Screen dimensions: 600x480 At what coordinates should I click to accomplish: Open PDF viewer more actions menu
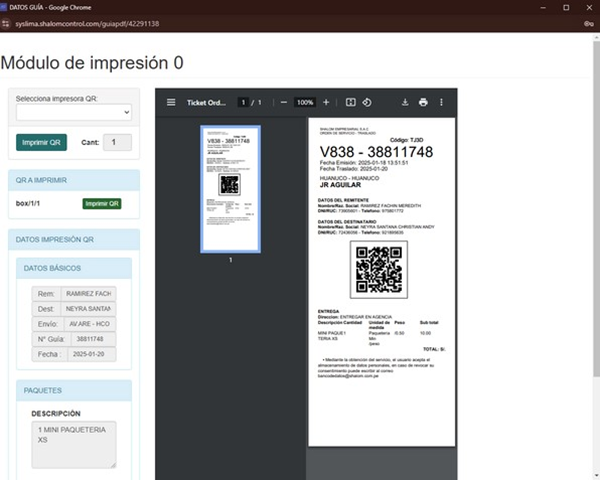[x=442, y=102]
